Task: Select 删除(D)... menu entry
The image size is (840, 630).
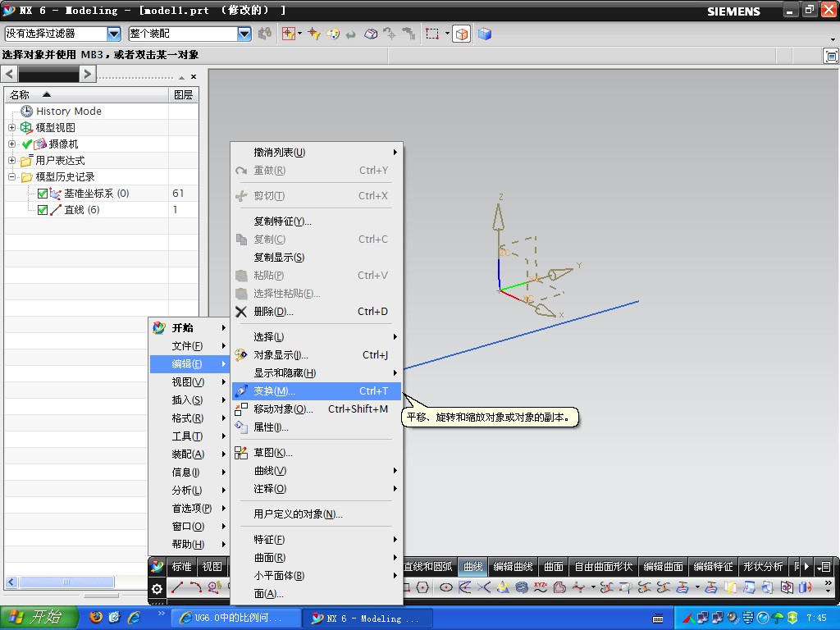Action: (317, 311)
